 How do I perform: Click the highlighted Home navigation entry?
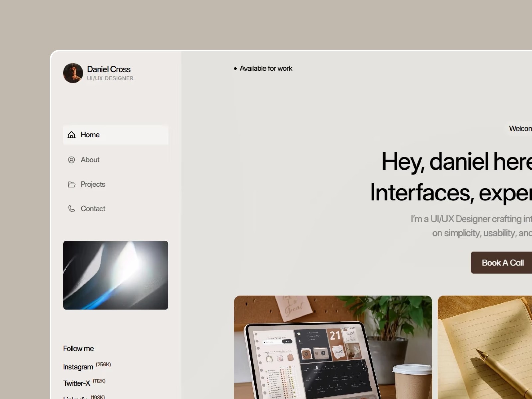tap(90, 135)
